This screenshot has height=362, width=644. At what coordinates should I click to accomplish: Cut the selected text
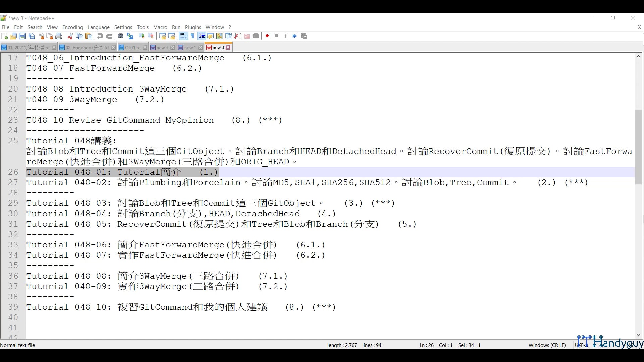pos(70,36)
